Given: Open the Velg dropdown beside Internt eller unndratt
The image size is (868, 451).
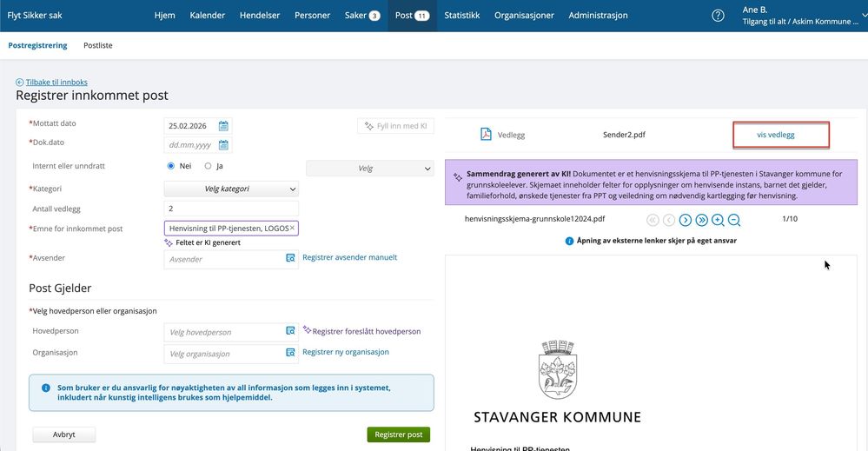Looking at the screenshot, I should pyautogui.click(x=370, y=169).
